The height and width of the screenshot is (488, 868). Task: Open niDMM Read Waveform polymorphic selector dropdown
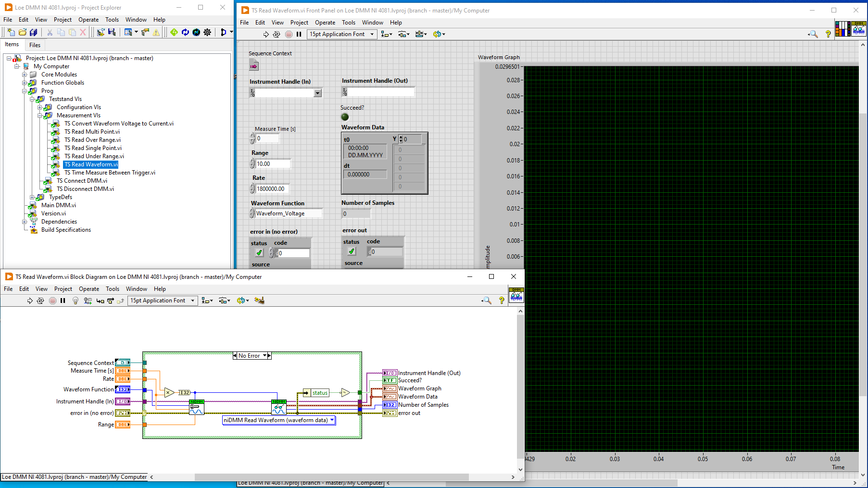click(332, 420)
